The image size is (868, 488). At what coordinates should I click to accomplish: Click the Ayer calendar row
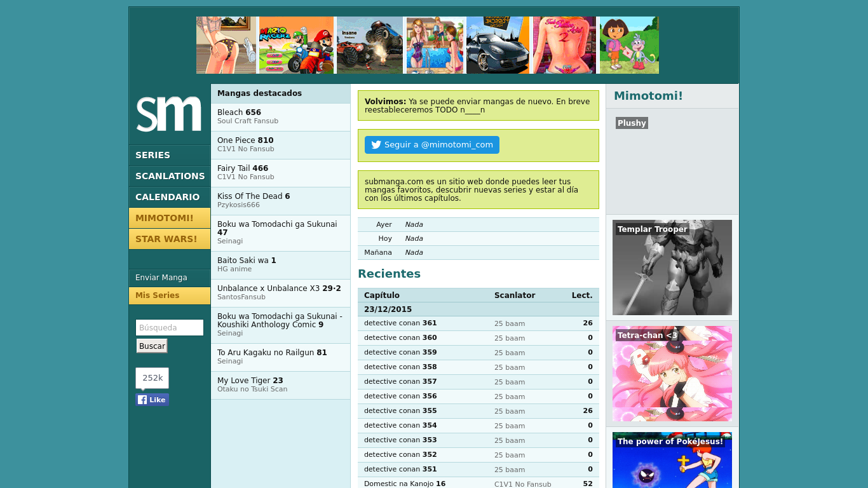[478, 225]
